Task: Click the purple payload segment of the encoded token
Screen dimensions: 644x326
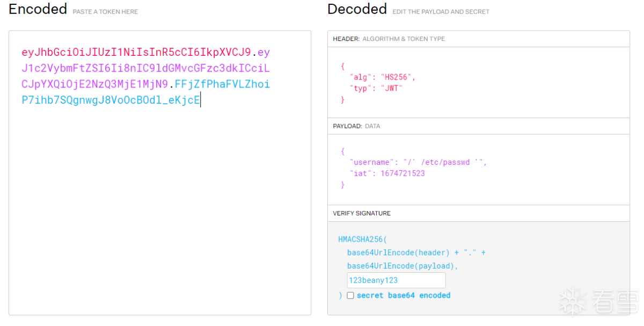Action: pos(145,69)
